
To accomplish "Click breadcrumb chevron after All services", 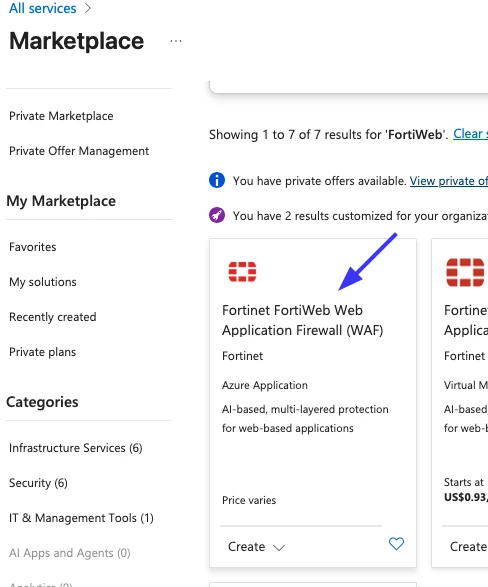I will coord(88,8).
